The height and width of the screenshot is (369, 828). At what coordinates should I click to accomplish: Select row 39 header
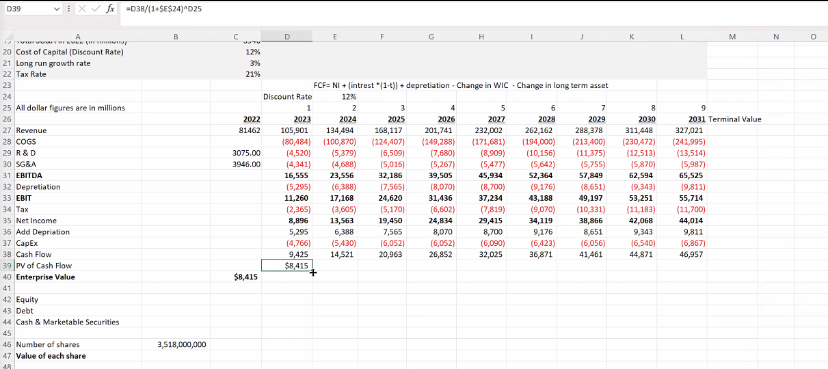point(7,266)
